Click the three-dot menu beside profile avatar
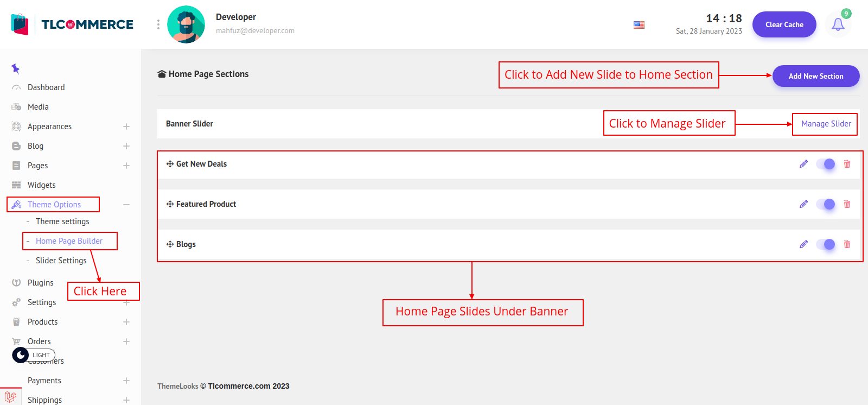The height and width of the screenshot is (405, 868). pyautogui.click(x=158, y=24)
